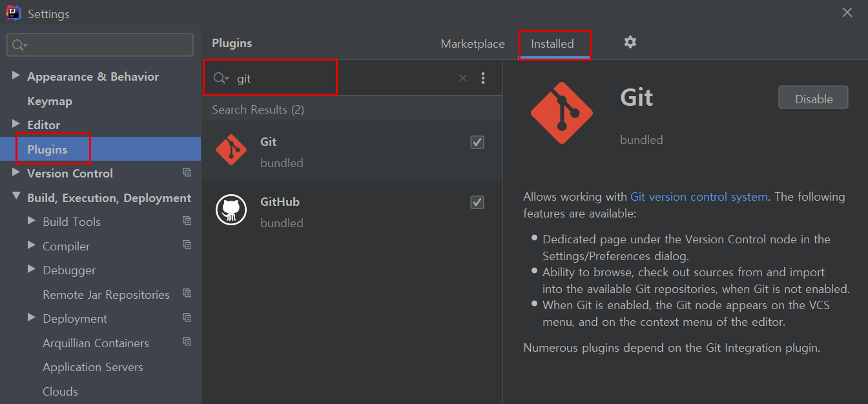This screenshot has height=404, width=868.
Task: Expand the Editor settings node
Action: click(15, 124)
